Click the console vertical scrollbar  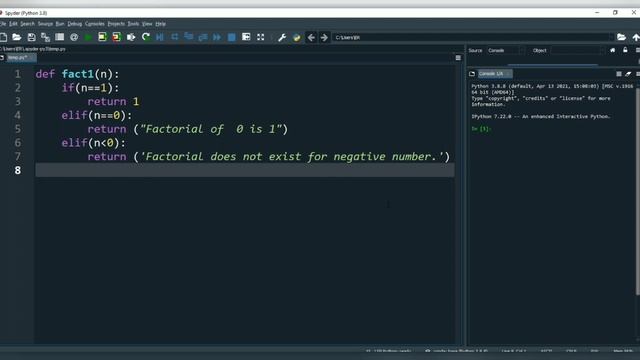638,191
